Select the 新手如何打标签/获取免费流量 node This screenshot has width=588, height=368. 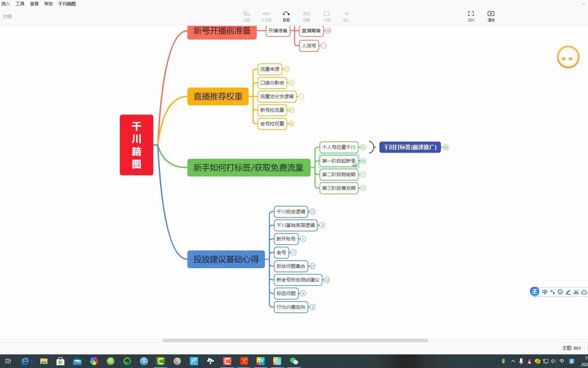[x=249, y=168]
